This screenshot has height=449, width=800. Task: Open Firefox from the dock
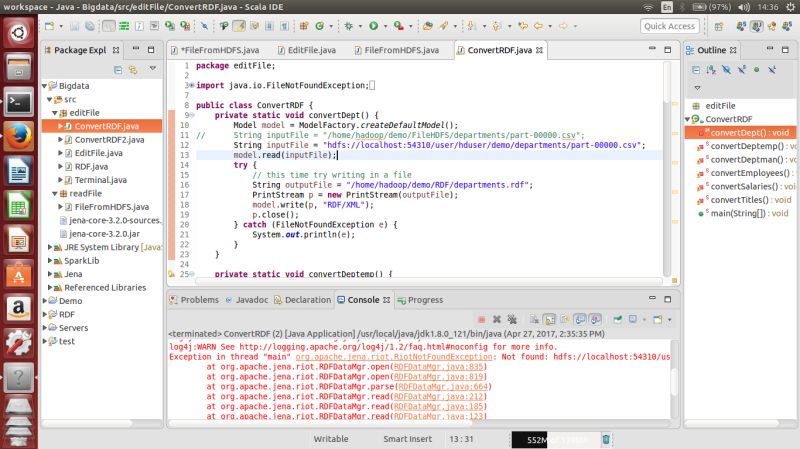pyautogui.click(x=19, y=136)
